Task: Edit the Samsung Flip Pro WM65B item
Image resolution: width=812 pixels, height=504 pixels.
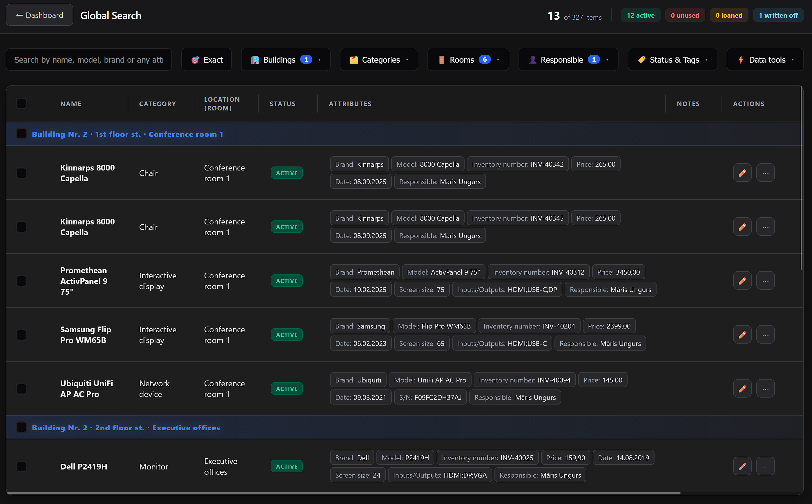Action: pos(742,335)
